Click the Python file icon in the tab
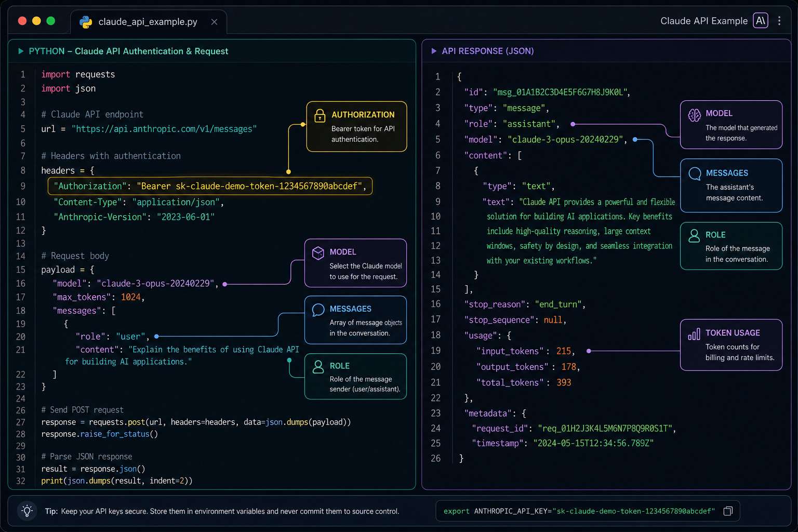The image size is (798, 532). pyautogui.click(x=86, y=22)
